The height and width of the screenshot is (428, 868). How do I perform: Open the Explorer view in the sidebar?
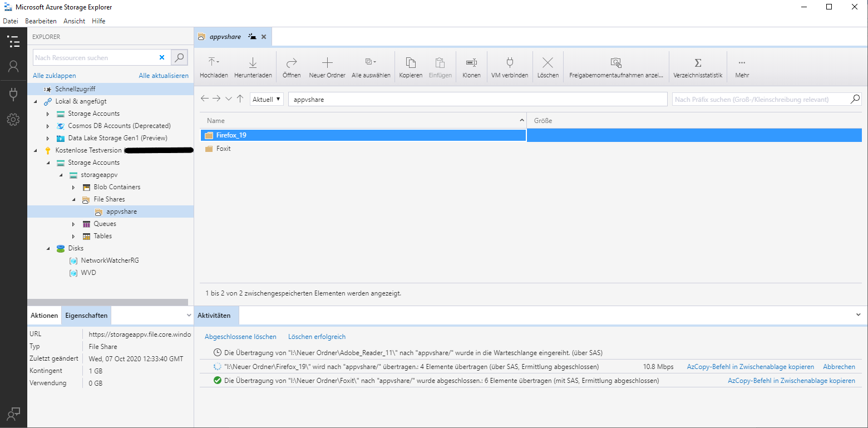[13, 41]
